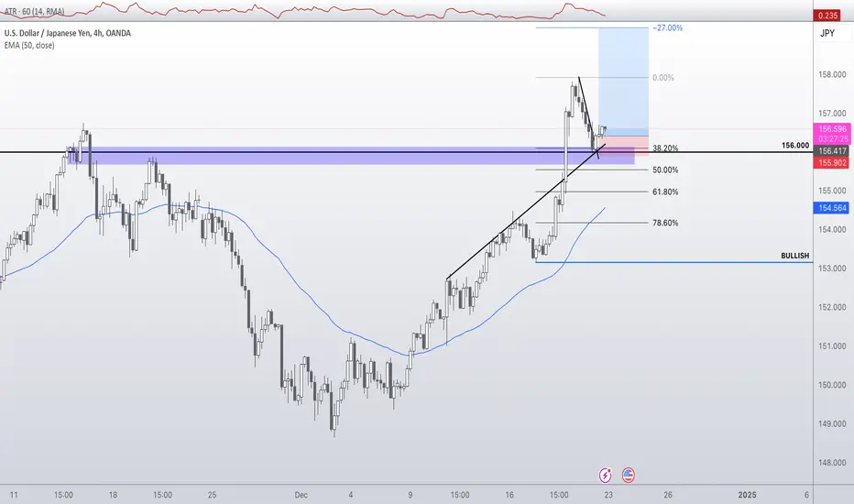The image size is (854, 504).
Task: Select the purple resistance zone rectangle
Action: click(351, 155)
